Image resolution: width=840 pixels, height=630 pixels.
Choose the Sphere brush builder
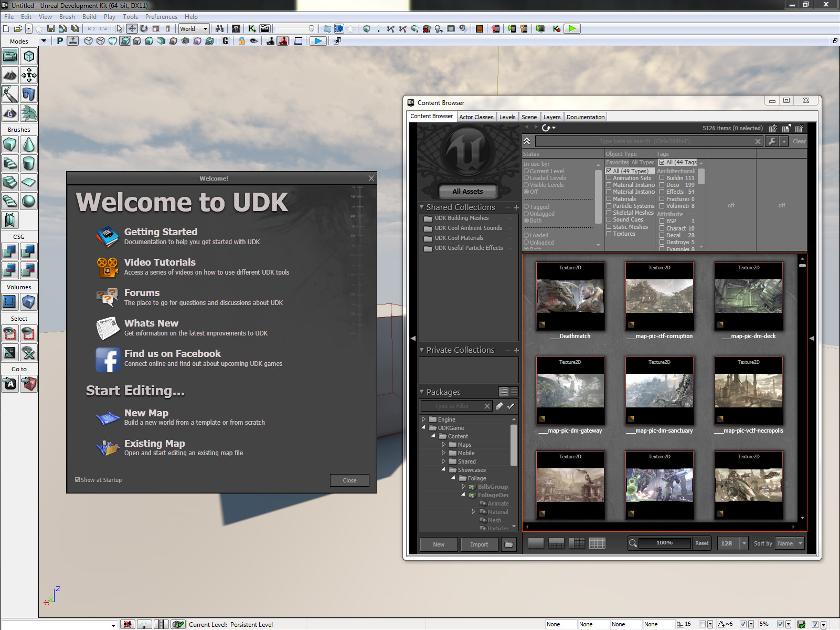pyautogui.click(x=29, y=201)
